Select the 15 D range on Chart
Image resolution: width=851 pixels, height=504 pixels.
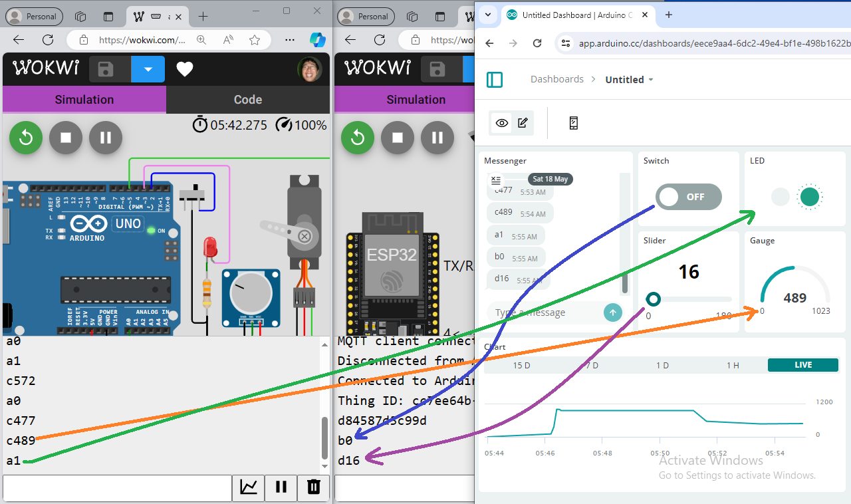pos(522,365)
